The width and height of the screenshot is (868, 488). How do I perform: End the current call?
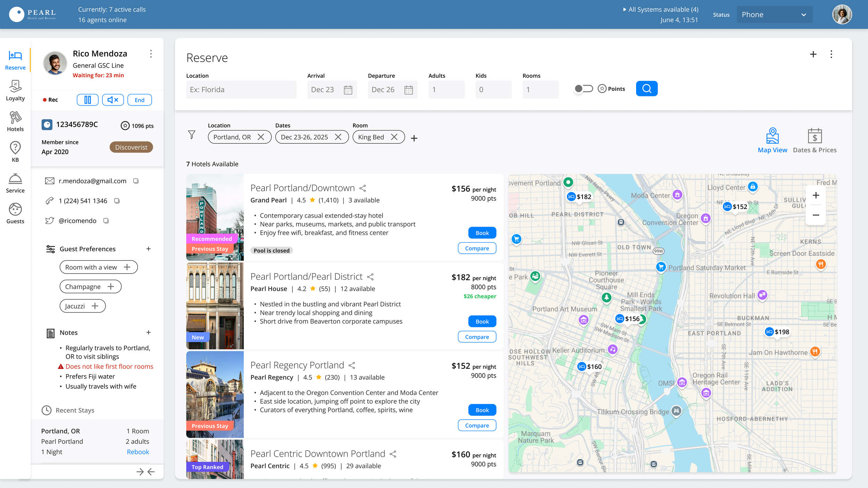(140, 100)
